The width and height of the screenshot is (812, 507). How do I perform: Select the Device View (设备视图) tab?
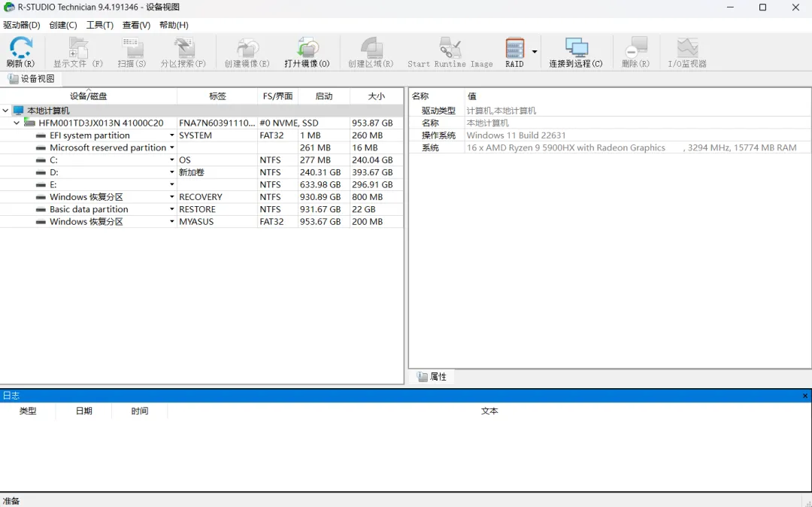pyautogui.click(x=32, y=79)
